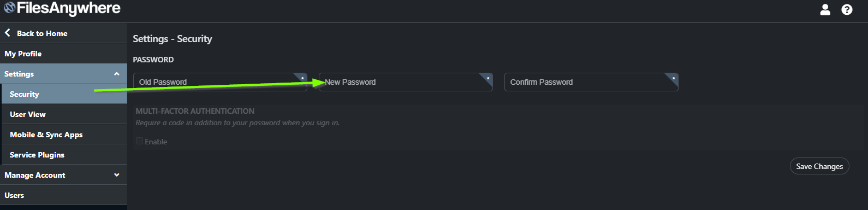Click the Save Changes button
This screenshot has width=868, height=210.
(819, 166)
